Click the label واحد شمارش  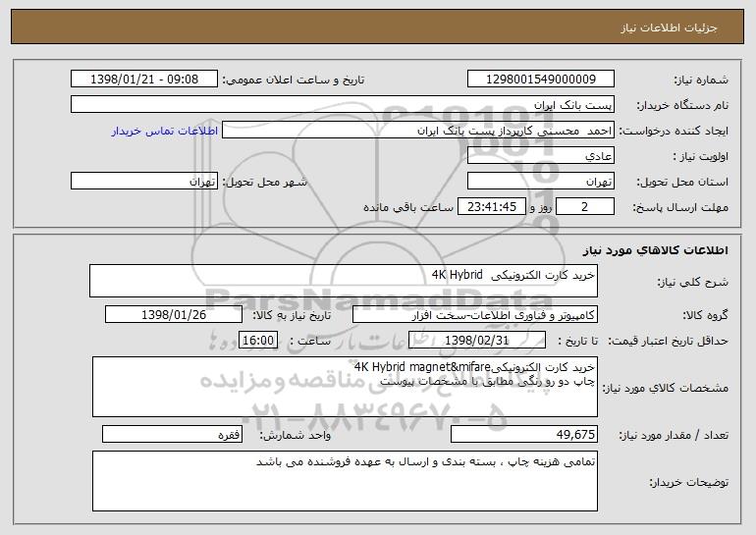pos(296,435)
